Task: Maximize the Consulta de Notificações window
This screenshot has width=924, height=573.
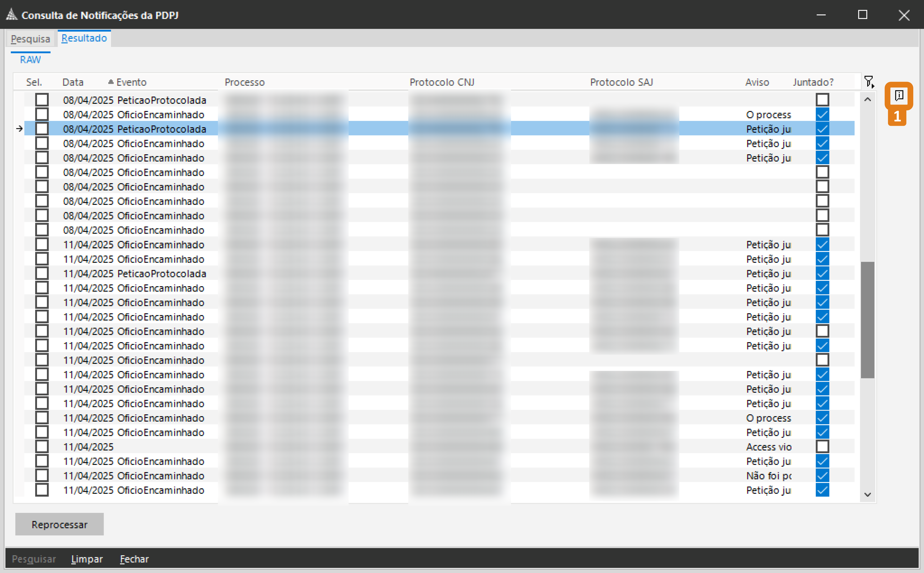Action: point(863,15)
